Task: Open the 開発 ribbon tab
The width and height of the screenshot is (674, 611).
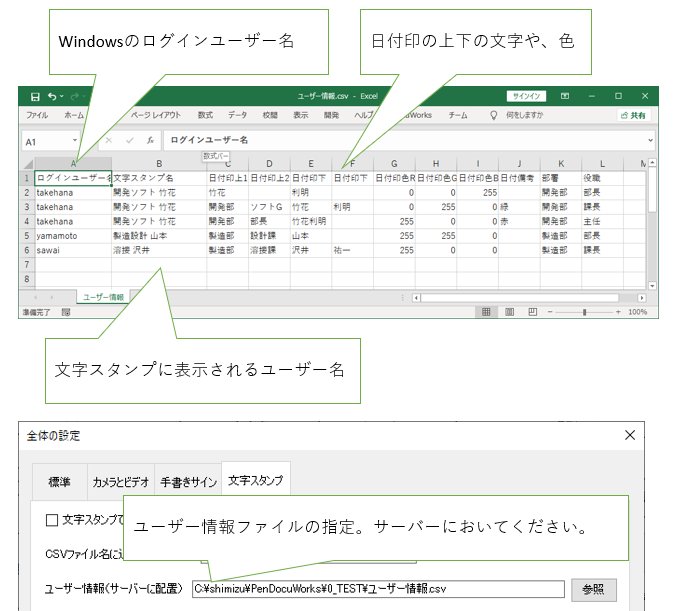Action: (331, 115)
